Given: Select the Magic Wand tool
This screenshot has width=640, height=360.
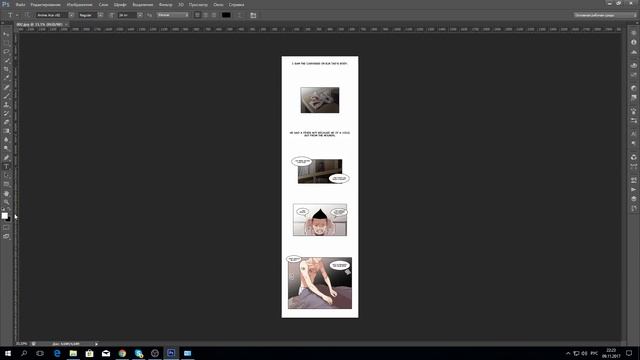Looking at the screenshot, I should click(6, 60).
